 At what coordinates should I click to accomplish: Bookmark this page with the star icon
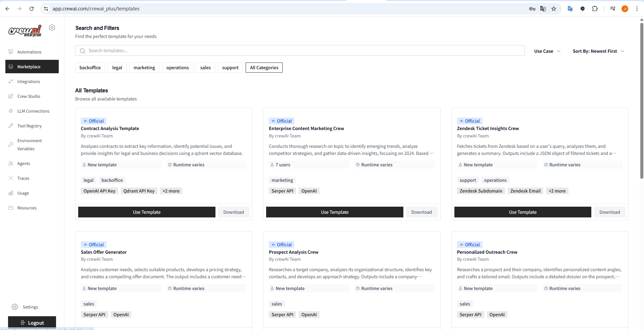coord(554,9)
